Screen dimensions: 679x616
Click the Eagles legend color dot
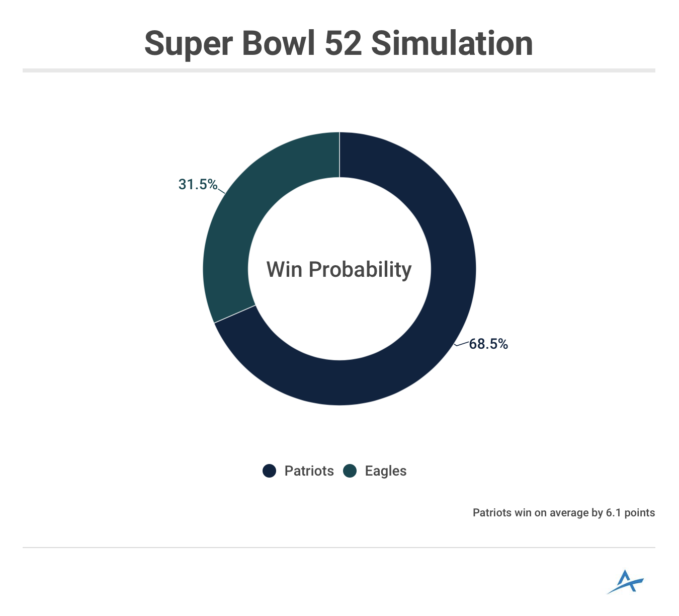point(350,471)
